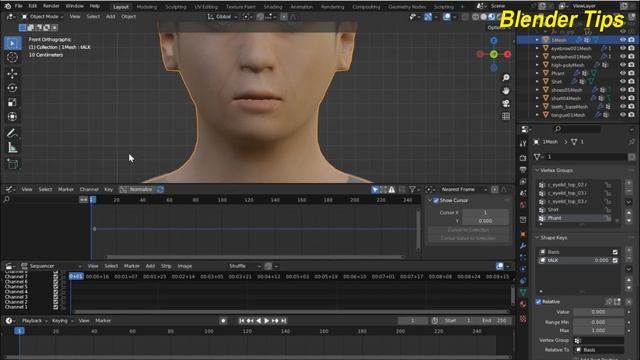Open the File menu

[19, 6]
